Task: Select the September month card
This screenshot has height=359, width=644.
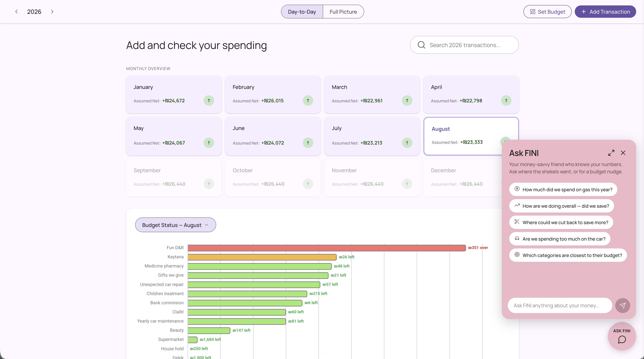Action: pyautogui.click(x=174, y=178)
